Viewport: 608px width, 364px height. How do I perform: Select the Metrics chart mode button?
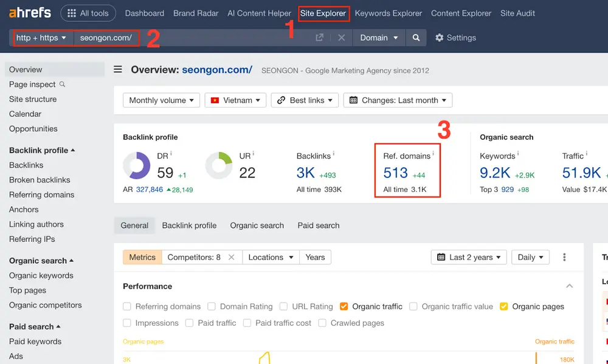142,257
